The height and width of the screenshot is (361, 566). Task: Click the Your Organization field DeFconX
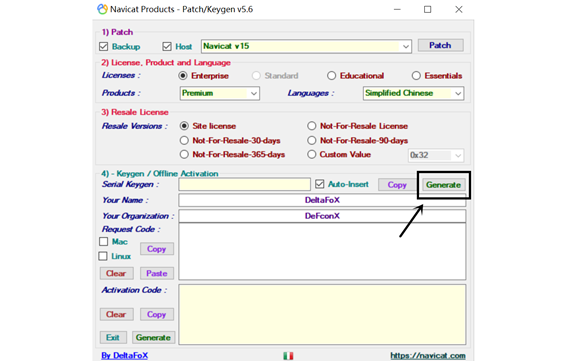point(322,216)
